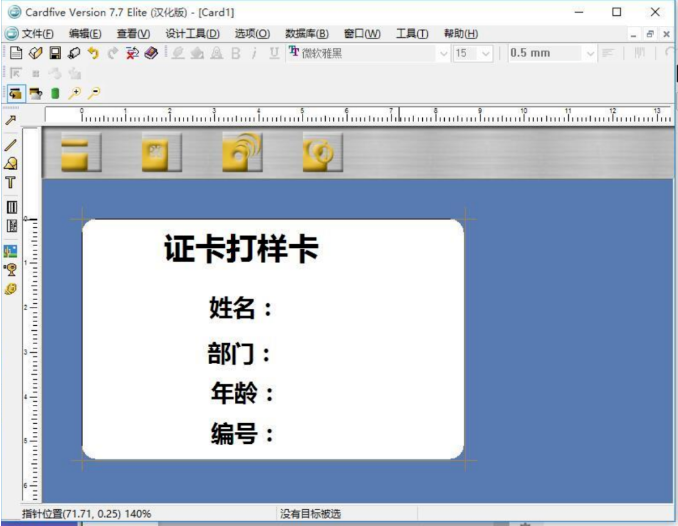This screenshot has width=678, height=526.
Task: Select the Image insertion tool
Action: (11, 251)
